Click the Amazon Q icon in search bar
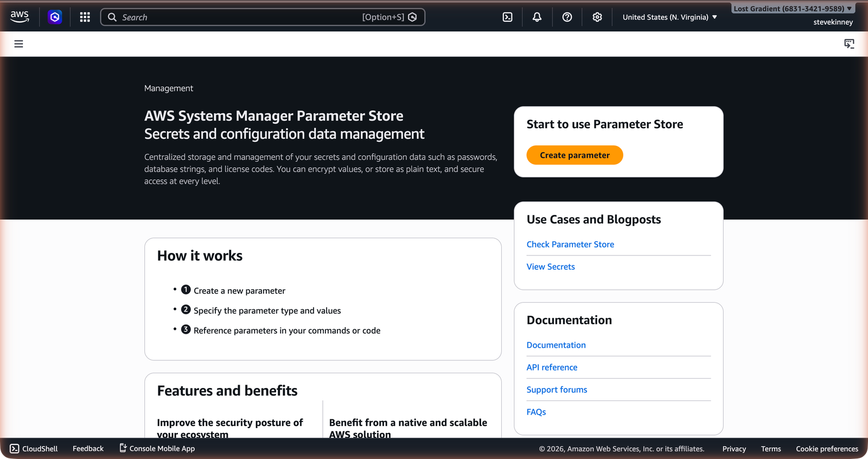Viewport: 868px width, 459px height. (x=412, y=17)
